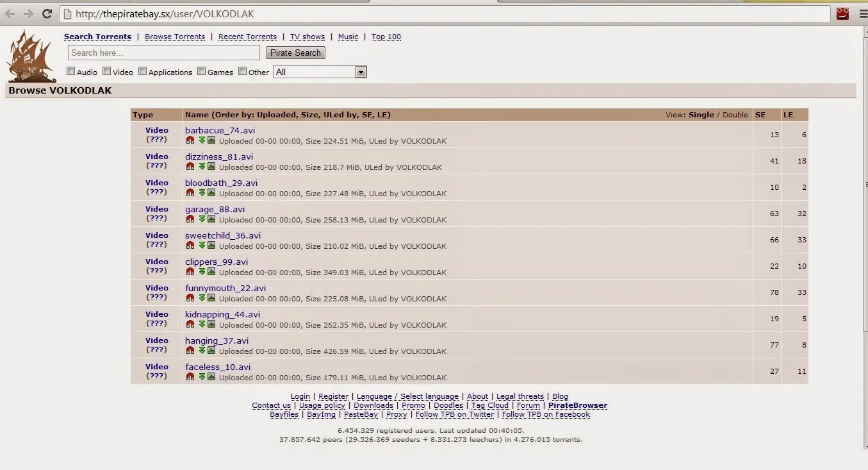868x470 pixels.
Task: View the Top 100 list
Action: (x=386, y=37)
